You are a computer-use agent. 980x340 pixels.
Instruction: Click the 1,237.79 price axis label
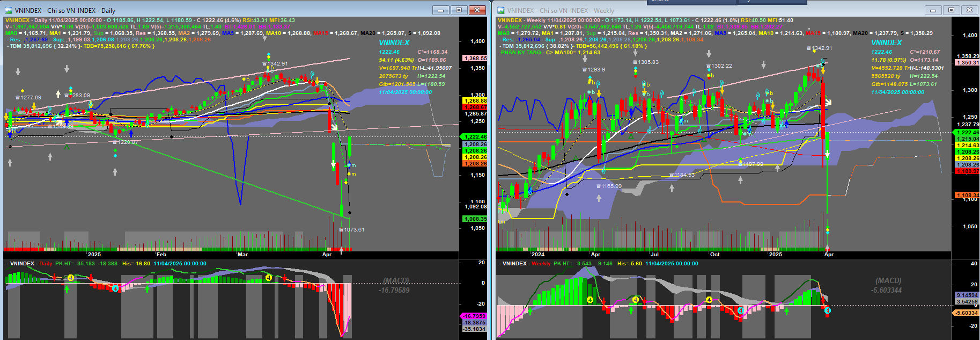coord(967,125)
